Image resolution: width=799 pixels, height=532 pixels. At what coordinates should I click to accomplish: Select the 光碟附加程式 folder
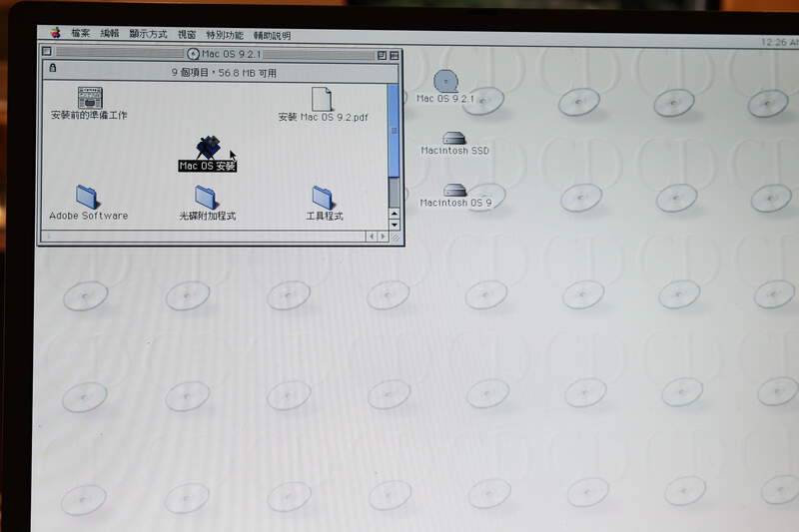206,198
